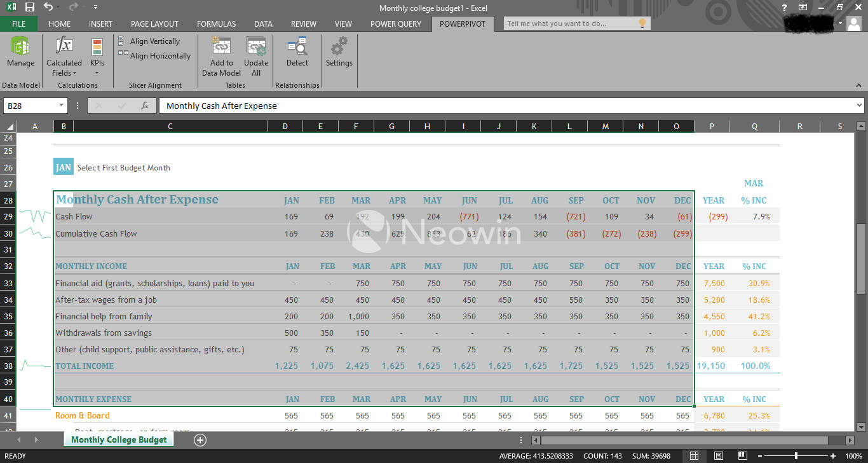
Task: Add a new sheet with the plus button
Action: (x=200, y=439)
